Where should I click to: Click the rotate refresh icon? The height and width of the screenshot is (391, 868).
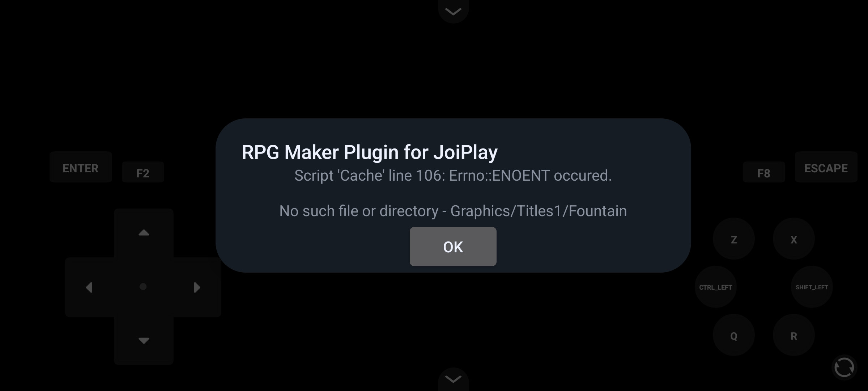(x=844, y=368)
